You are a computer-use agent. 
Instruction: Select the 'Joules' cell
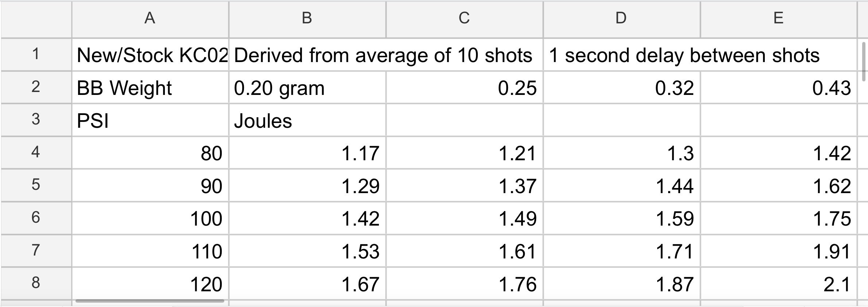307,120
